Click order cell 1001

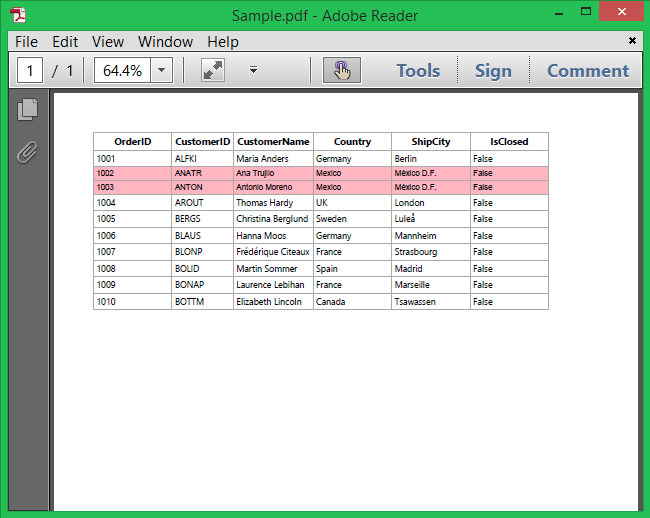pyautogui.click(x=133, y=159)
